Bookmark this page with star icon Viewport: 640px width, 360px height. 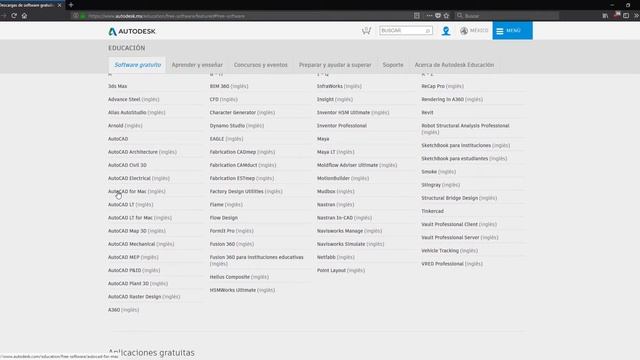[x=447, y=16]
